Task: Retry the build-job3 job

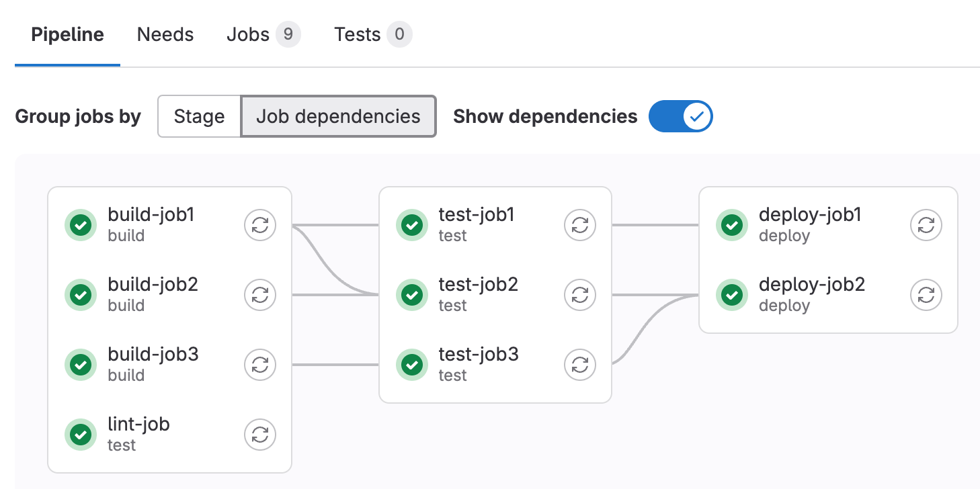Action: (x=260, y=365)
